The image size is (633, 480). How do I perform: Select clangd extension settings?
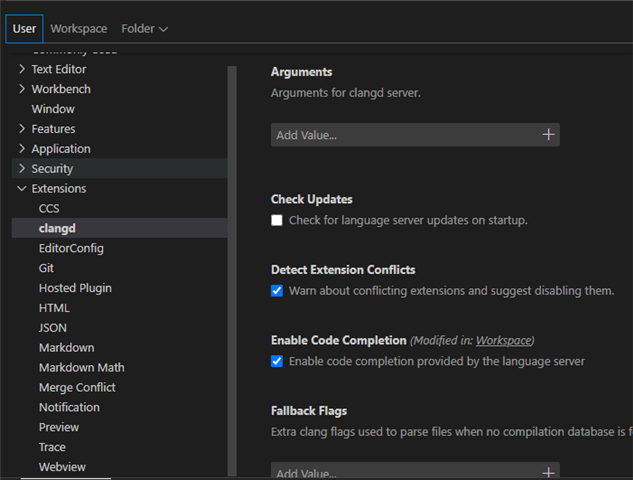tap(119, 228)
